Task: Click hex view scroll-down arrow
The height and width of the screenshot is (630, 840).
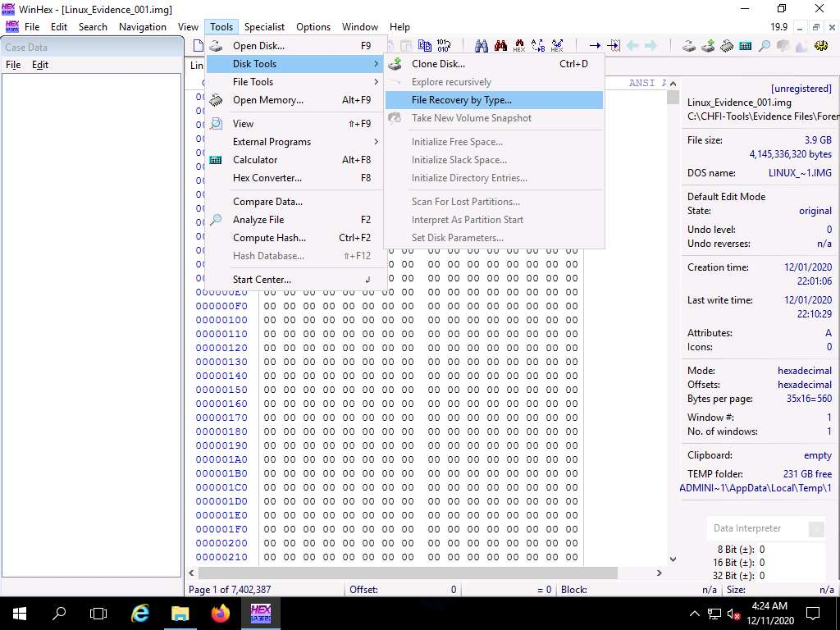Action: [673, 559]
